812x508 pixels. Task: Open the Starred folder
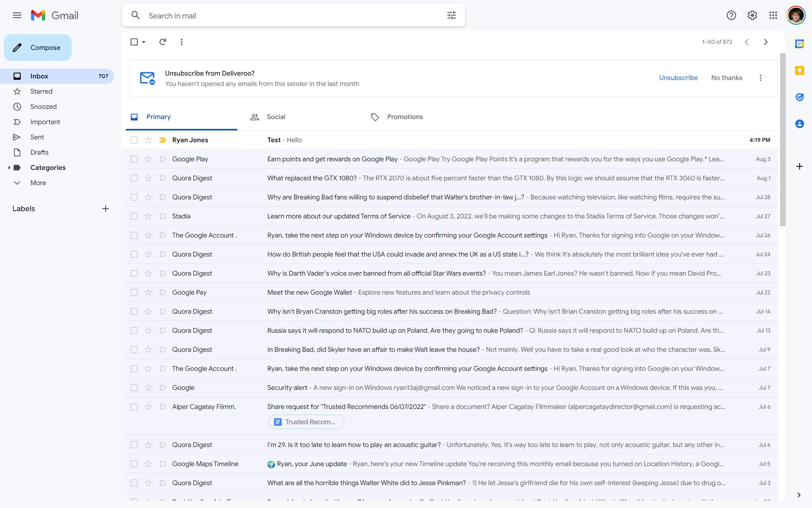(57, 91)
